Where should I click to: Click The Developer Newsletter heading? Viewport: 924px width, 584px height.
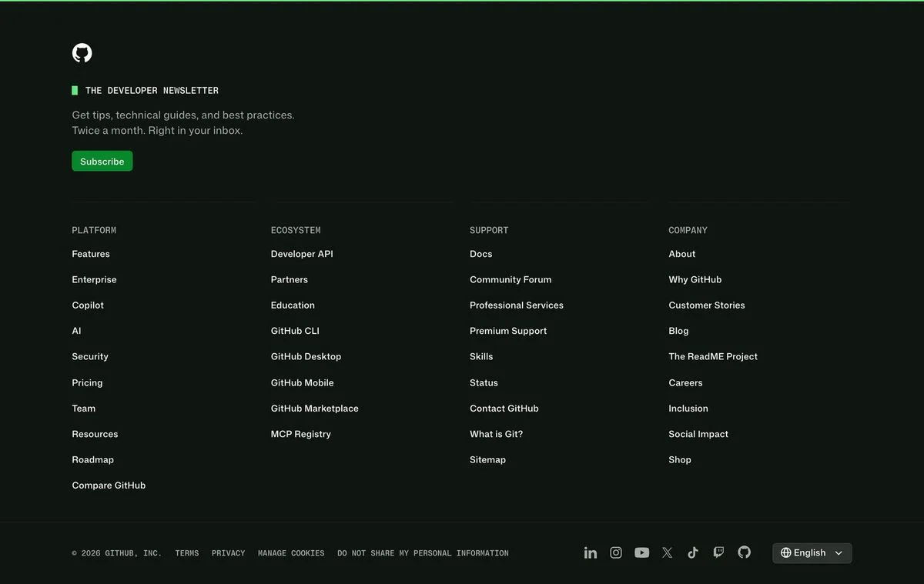click(x=152, y=91)
